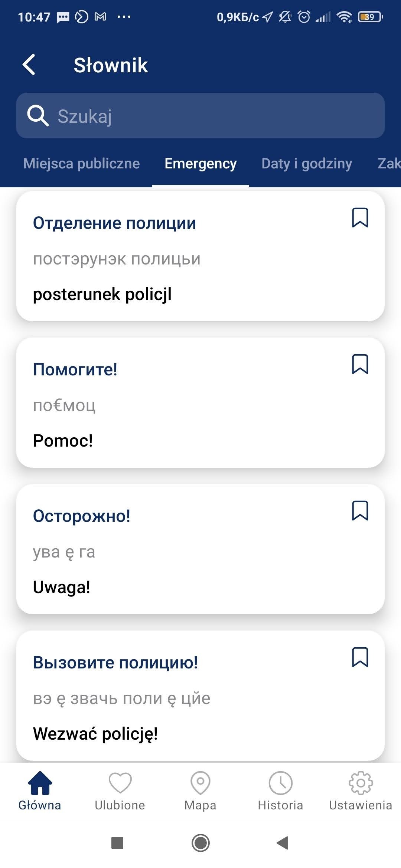Click the magnifying glass search icon
401x868 pixels.
[38, 115]
